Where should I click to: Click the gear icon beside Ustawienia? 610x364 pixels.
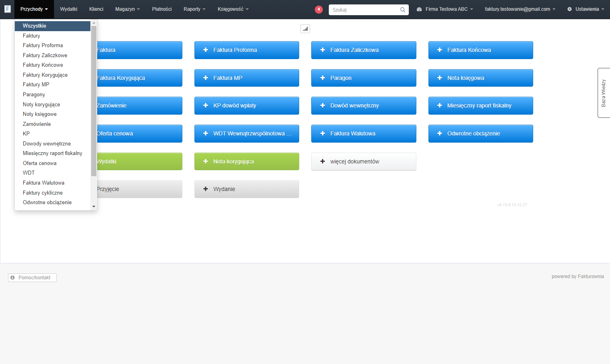(570, 9)
